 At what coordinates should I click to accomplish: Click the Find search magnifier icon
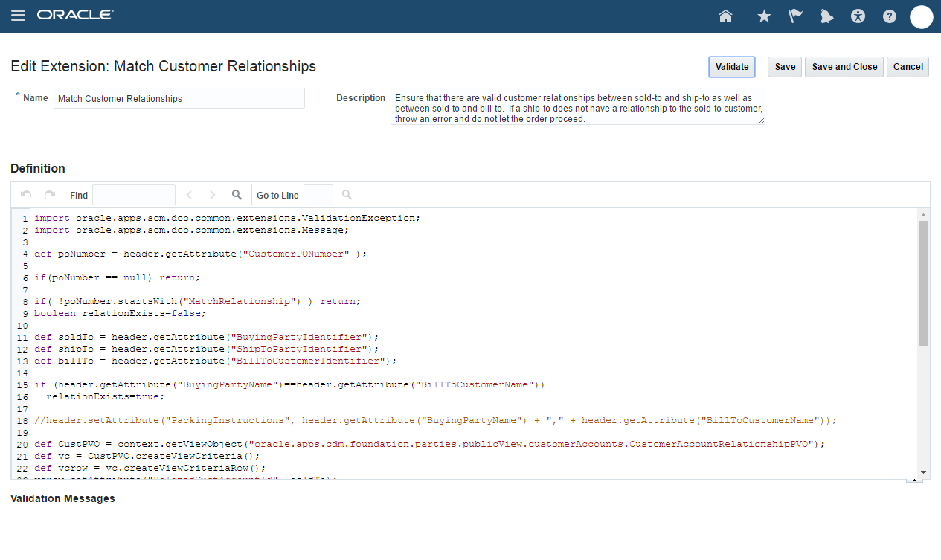tap(237, 195)
